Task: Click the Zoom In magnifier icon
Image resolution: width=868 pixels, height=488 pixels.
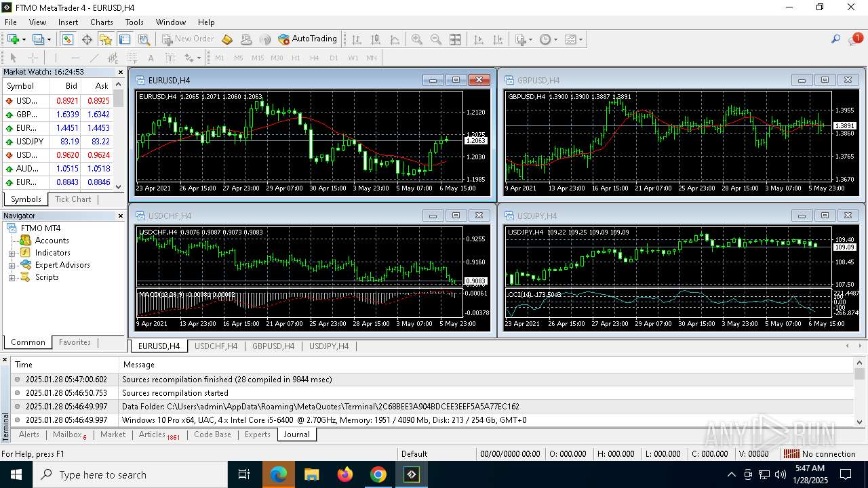Action: (x=417, y=39)
